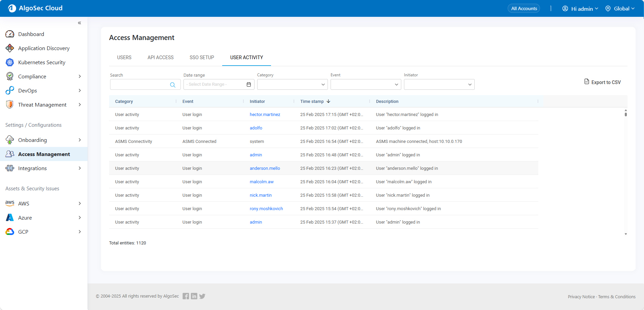Click the Onboarding cloud upload icon
644x310 pixels.
tap(10, 140)
